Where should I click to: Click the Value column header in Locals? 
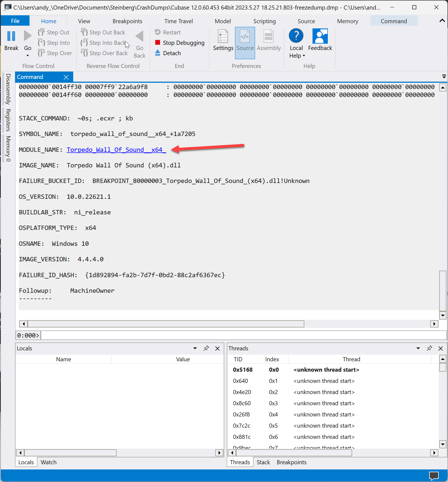(183, 359)
